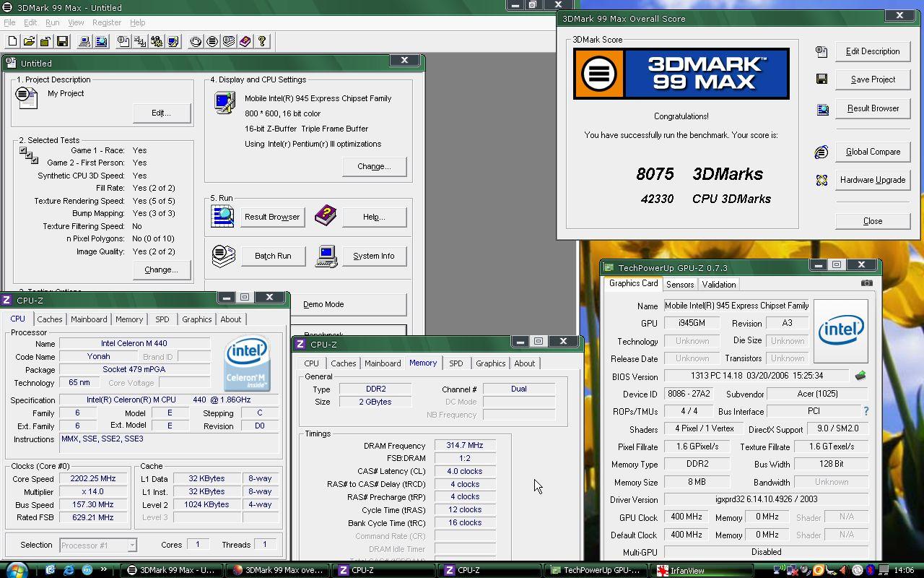Switch to the Sensors tab in GPU-Z
The height and width of the screenshot is (578, 924).
(x=680, y=285)
